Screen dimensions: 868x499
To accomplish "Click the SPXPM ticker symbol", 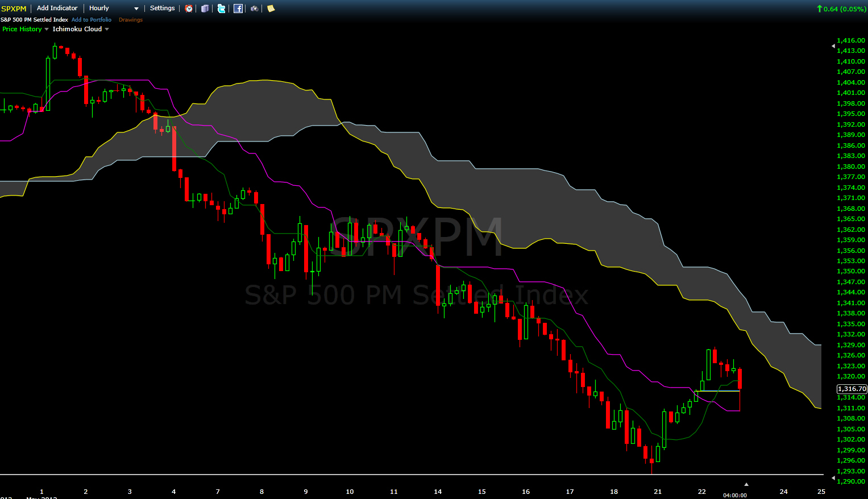I will point(14,9).
